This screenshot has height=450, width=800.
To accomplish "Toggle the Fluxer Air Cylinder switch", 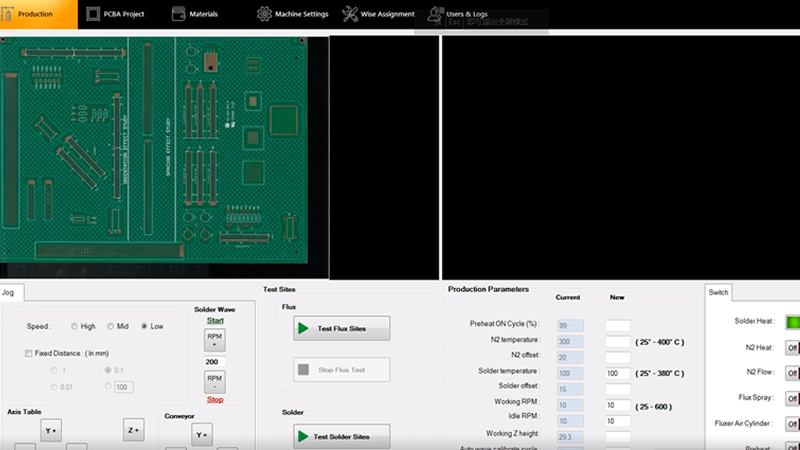I will (793, 424).
